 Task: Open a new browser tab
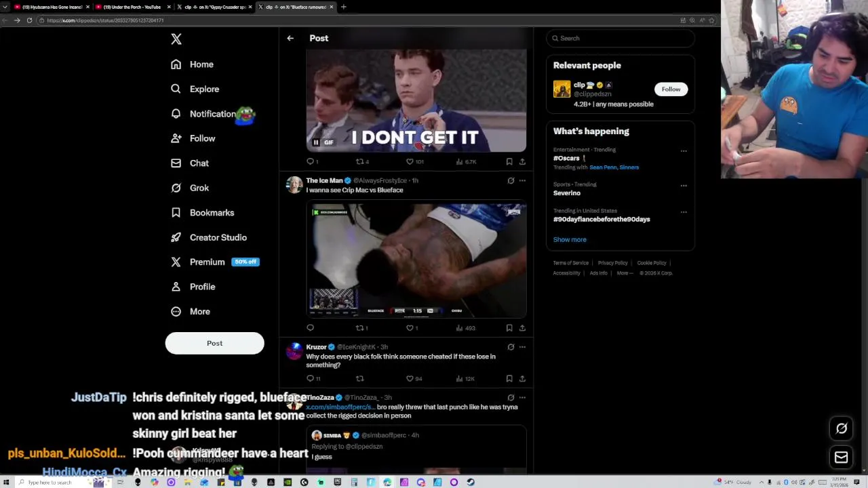click(343, 7)
